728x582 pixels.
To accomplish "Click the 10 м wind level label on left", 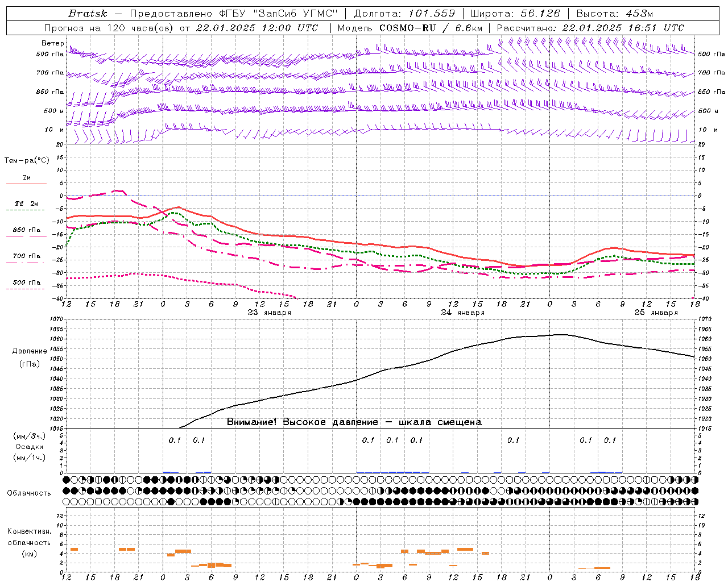I will [x=54, y=130].
